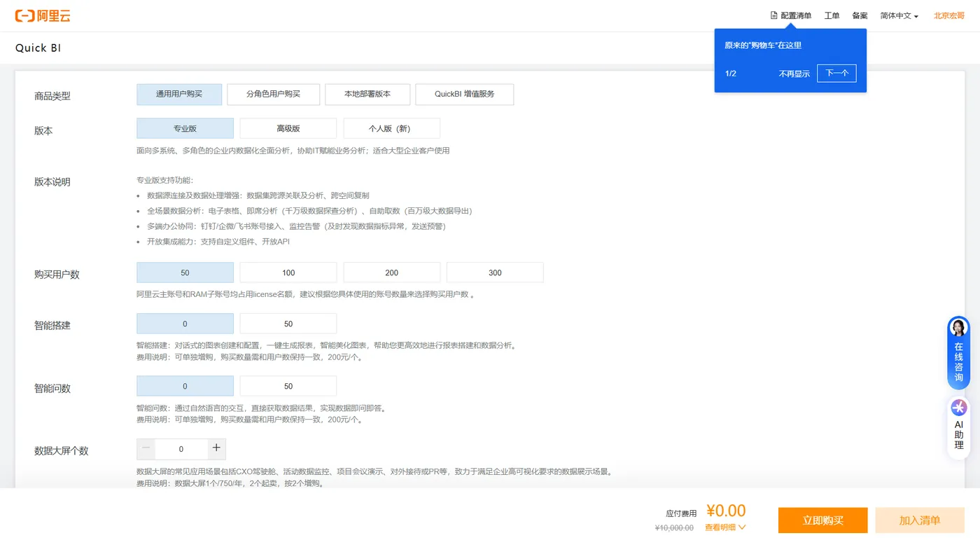980x552 pixels.
Task: Click the 1/2 step indicator in tooltip
Action: 731,74
